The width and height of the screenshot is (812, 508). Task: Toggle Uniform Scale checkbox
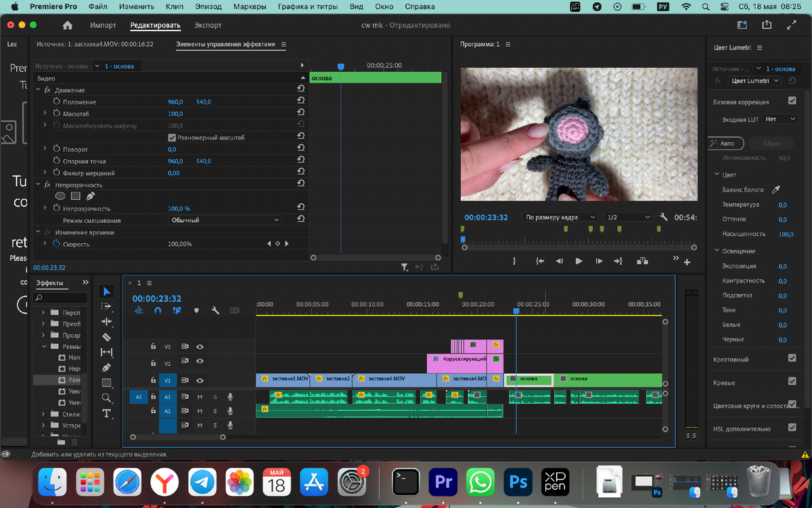(172, 137)
